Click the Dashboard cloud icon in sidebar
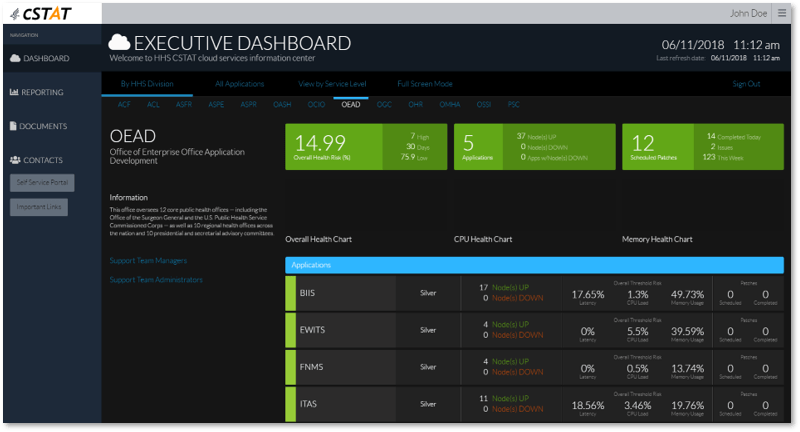 pyautogui.click(x=15, y=58)
